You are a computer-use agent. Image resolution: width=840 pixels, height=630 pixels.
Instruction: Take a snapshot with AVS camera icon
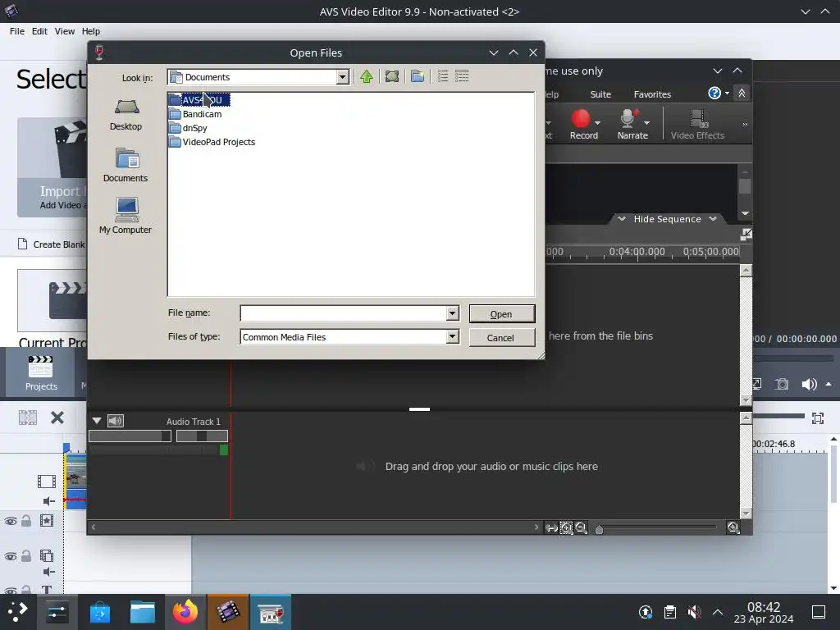[x=782, y=384]
